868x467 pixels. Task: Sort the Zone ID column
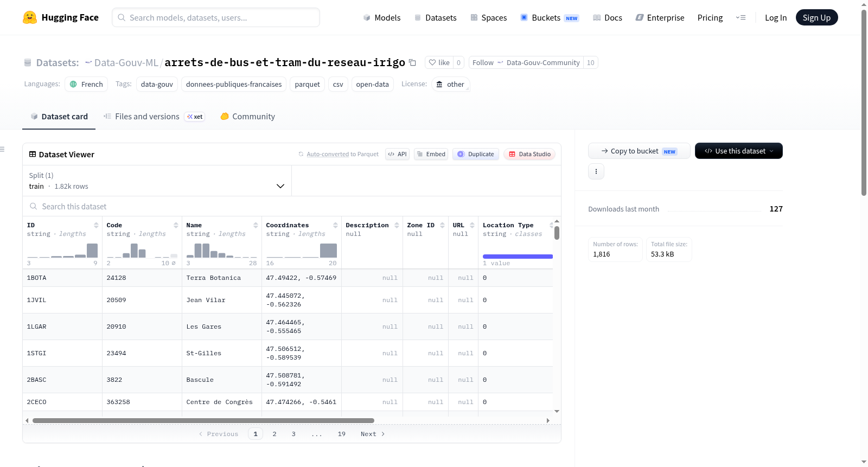[x=442, y=225]
